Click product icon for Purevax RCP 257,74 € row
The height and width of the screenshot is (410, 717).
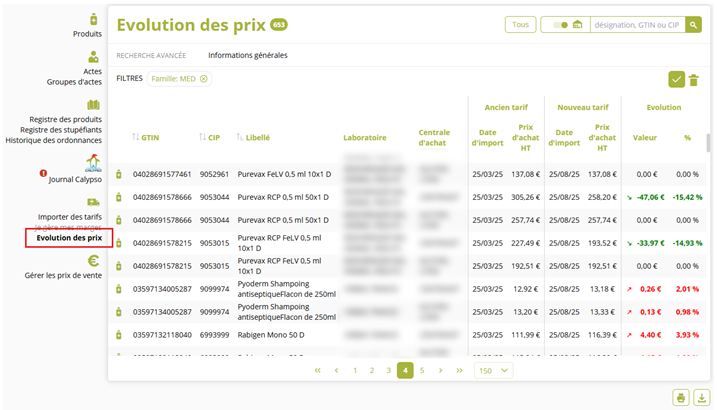coord(119,220)
